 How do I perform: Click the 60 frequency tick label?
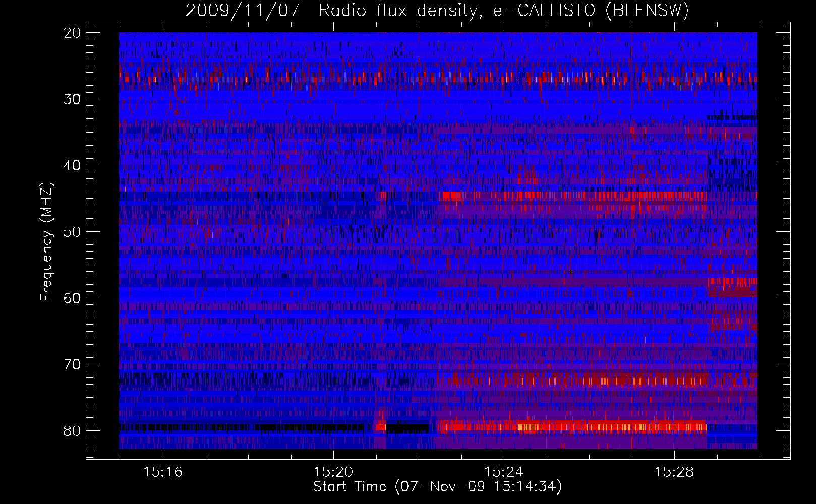[73, 298]
